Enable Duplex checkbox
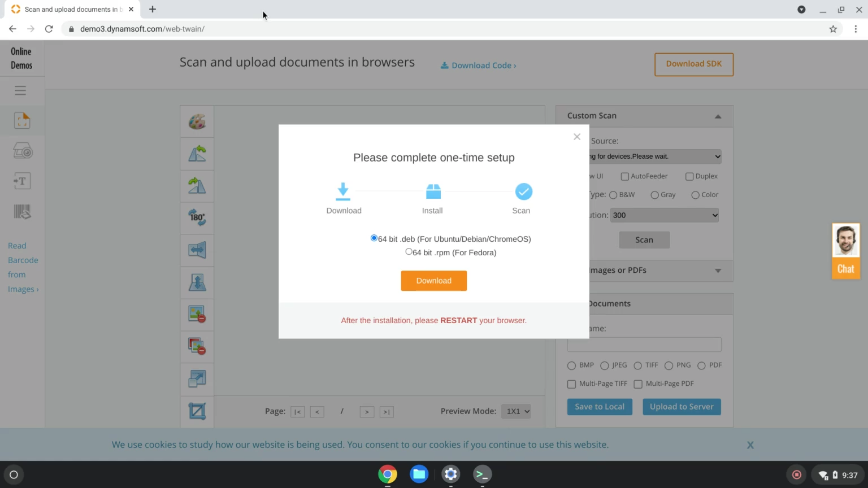Screen dimensions: 868x488 click(x=689, y=176)
